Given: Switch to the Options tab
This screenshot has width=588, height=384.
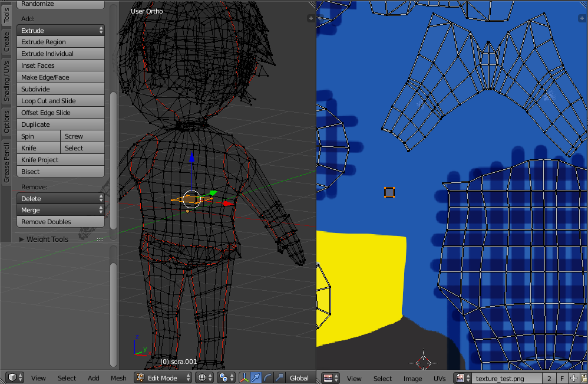Looking at the screenshot, I should pos(6,122).
